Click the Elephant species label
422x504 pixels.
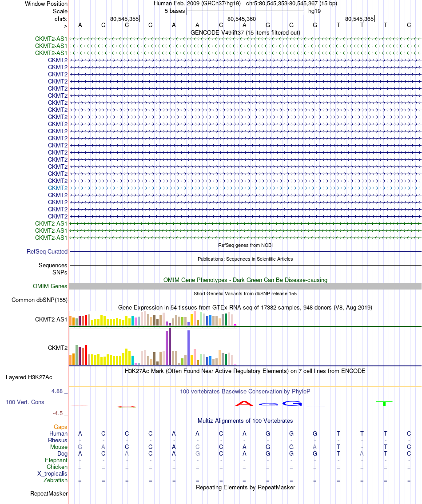(56, 460)
